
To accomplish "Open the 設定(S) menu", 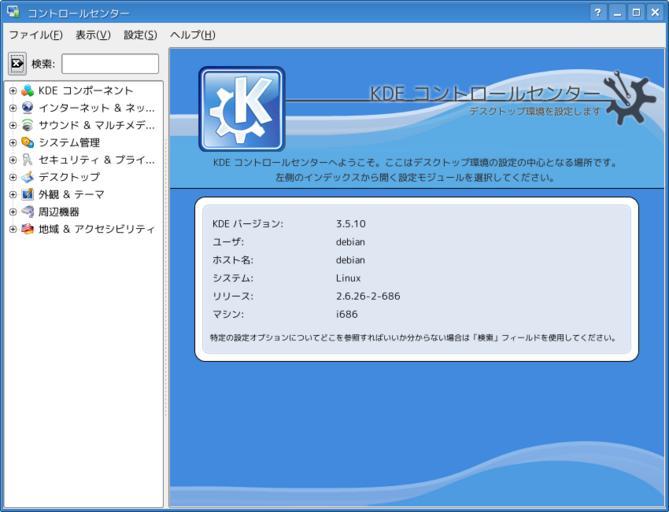I will (x=140, y=35).
